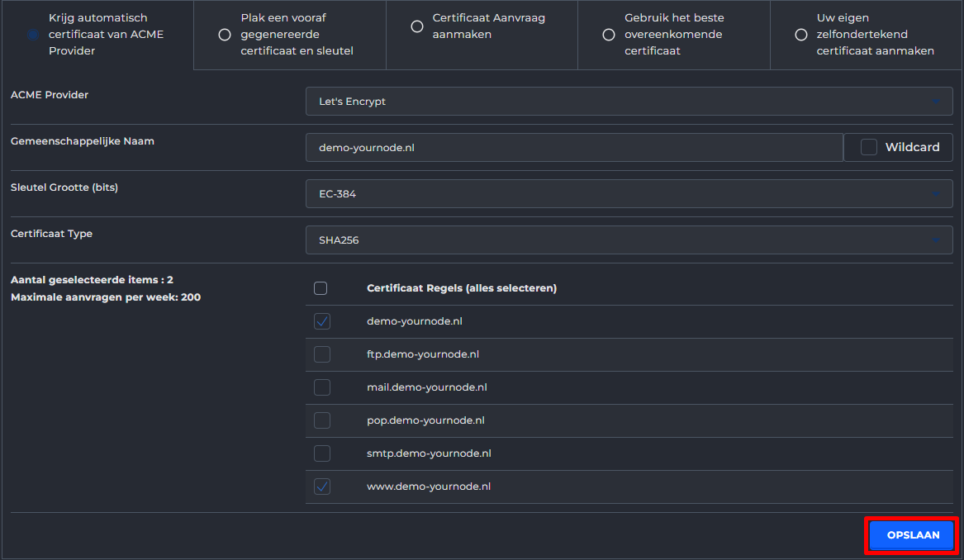The height and width of the screenshot is (560, 964).
Task: Uncheck the demo-yournode.nl checkbox
Action: point(322,321)
